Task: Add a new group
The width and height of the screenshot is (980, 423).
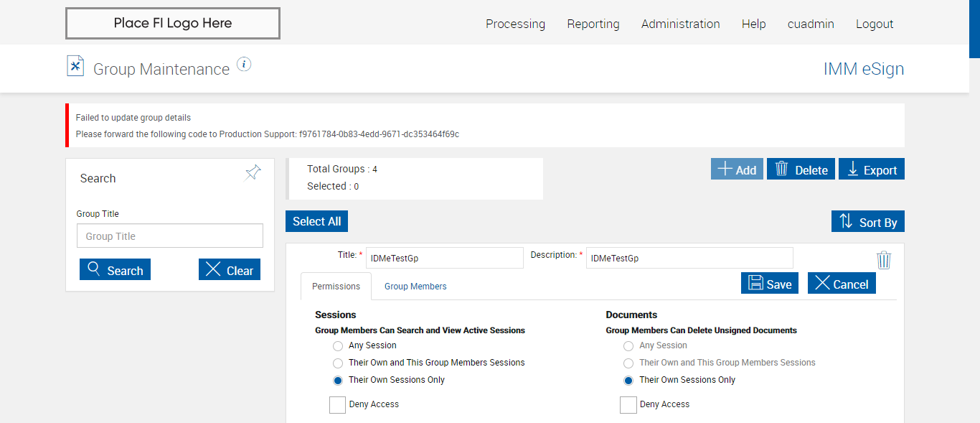Action: [x=737, y=169]
